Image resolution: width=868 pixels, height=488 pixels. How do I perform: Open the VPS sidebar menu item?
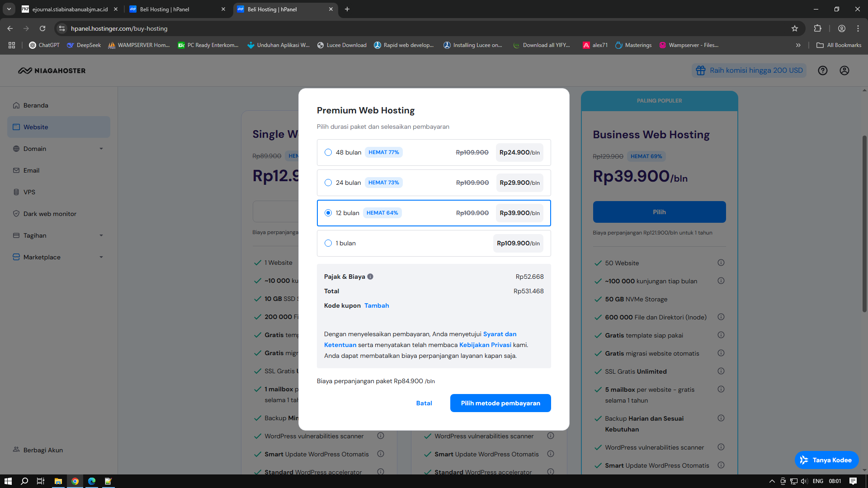[29, 192]
